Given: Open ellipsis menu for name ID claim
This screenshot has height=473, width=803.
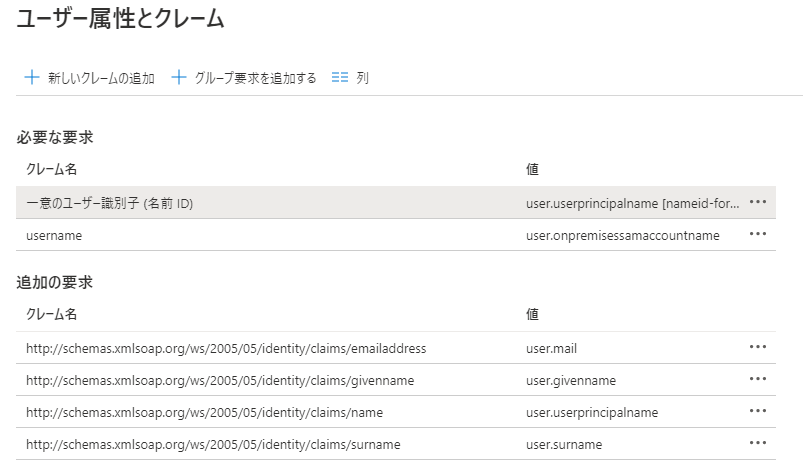Looking at the screenshot, I should (x=757, y=202).
